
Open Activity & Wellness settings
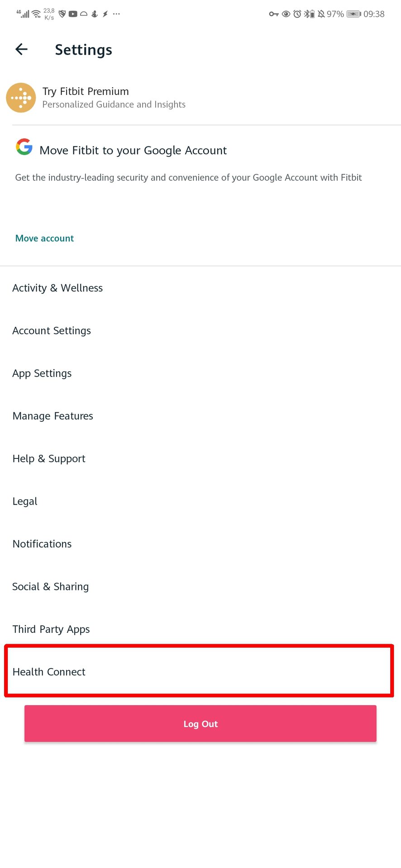click(x=57, y=288)
